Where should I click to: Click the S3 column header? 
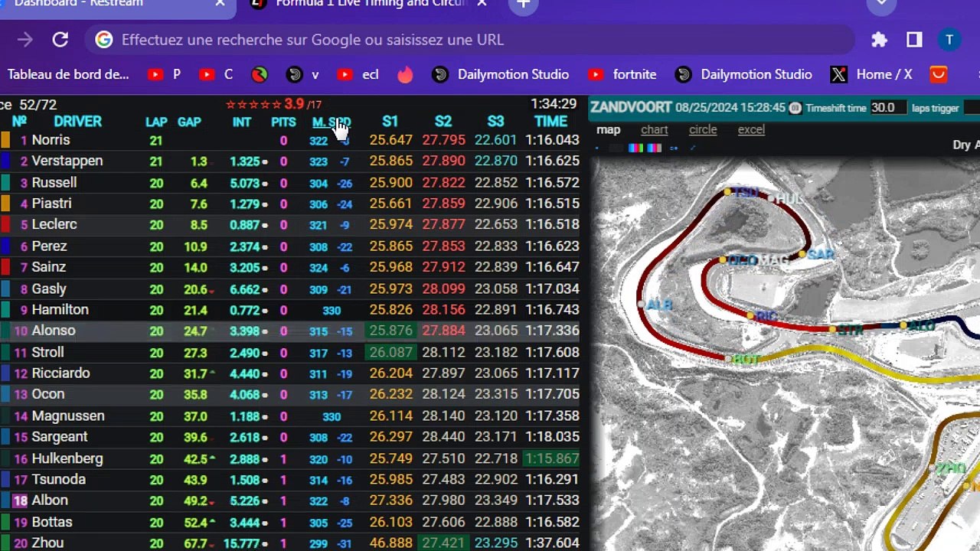coord(495,122)
